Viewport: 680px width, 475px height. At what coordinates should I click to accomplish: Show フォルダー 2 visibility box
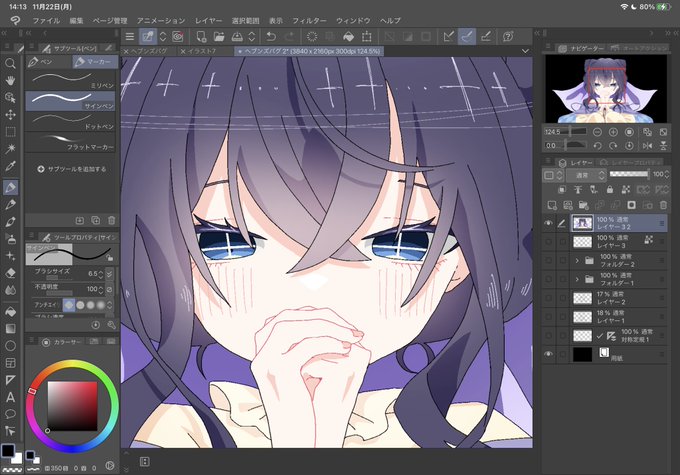(x=549, y=260)
